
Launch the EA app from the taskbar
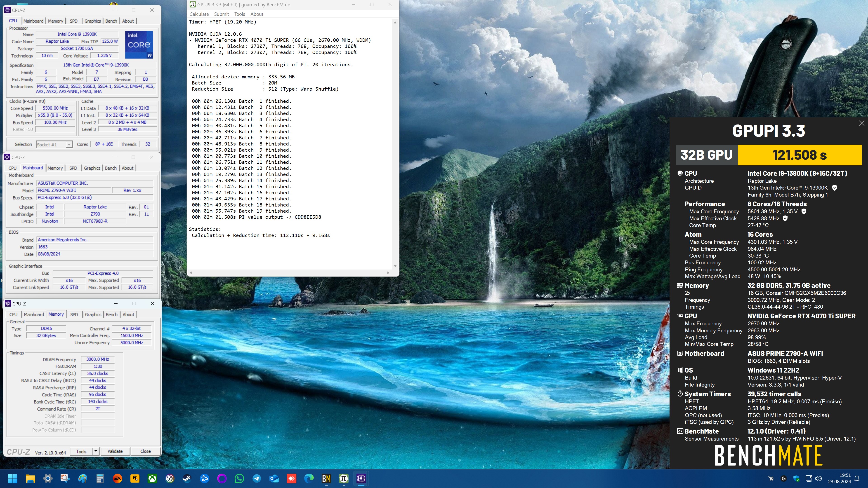click(117, 479)
